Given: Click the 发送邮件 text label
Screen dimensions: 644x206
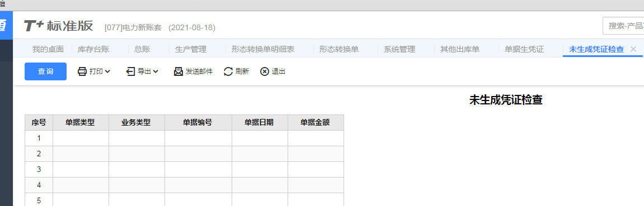Looking at the screenshot, I should [199, 71].
